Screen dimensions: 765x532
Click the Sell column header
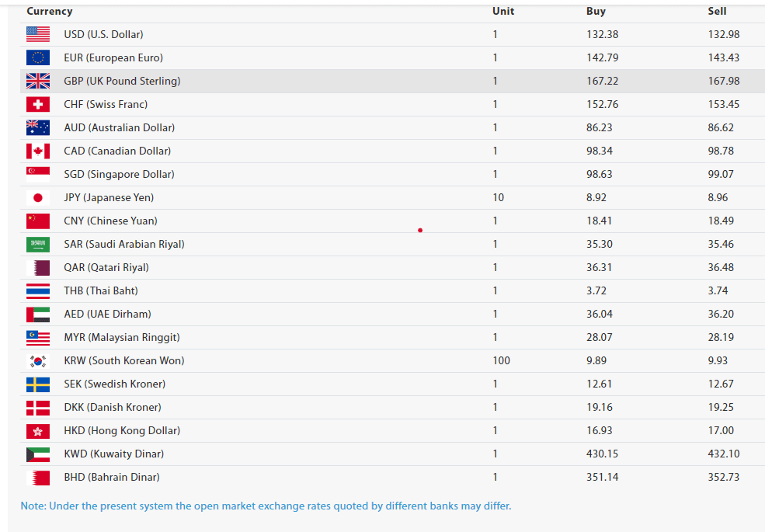(x=717, y=12)
